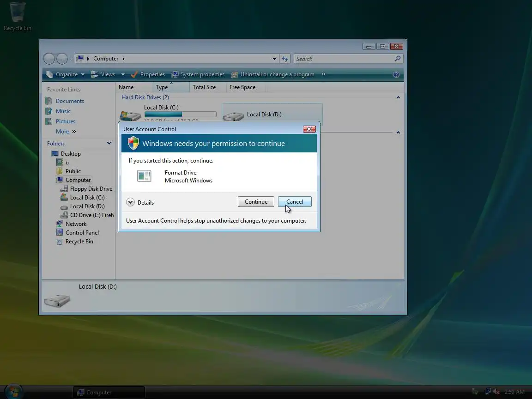Open Pictures favorite link

click(x=66, y=121)
